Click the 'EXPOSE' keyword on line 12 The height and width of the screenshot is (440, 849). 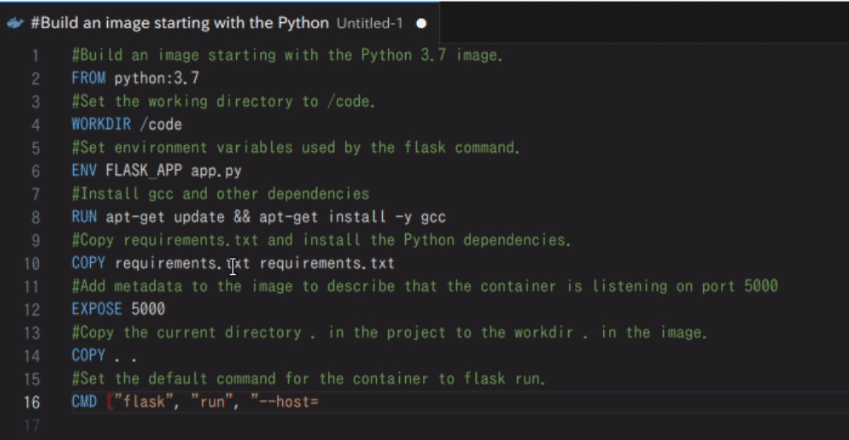pyautogui.click(x=97, y=309)
